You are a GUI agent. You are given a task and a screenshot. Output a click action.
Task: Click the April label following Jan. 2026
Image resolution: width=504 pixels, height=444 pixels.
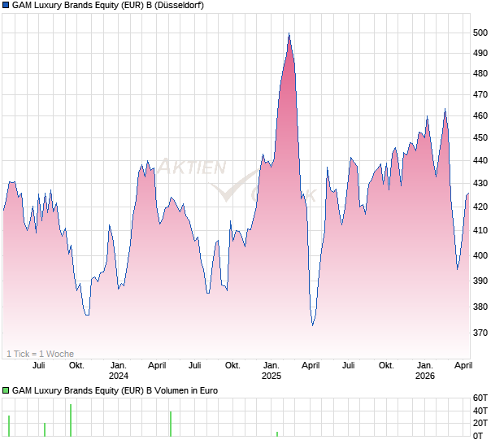(x=462, y=365)
